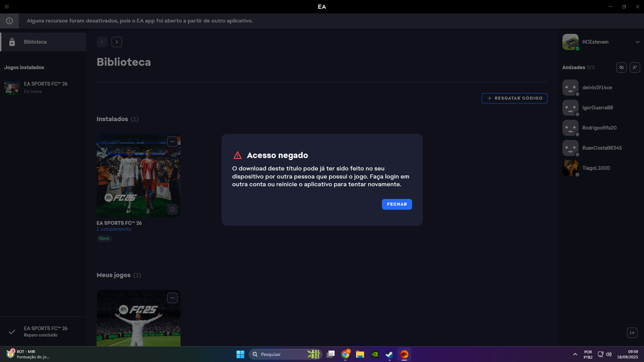The width and height of the screenshot is (644, 362).
Task: Open the three-dot menu on FC 26 tile
Action: (x=172, y=142)
